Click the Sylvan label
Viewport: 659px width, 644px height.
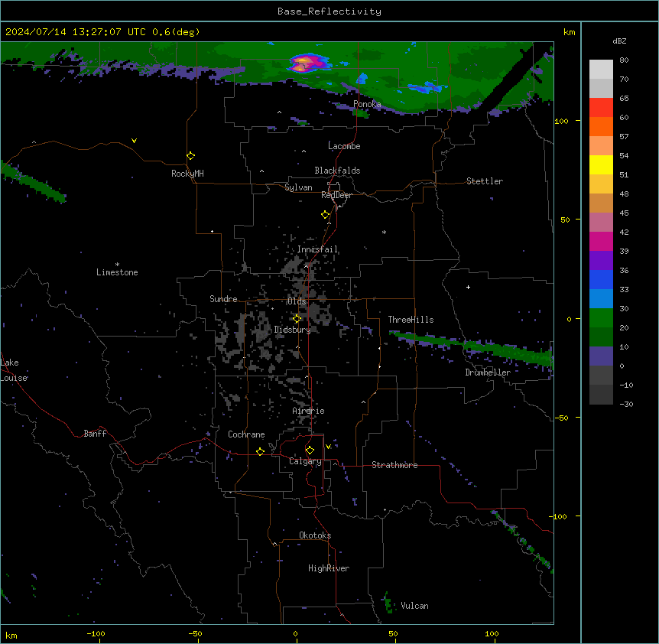[298, 187]
